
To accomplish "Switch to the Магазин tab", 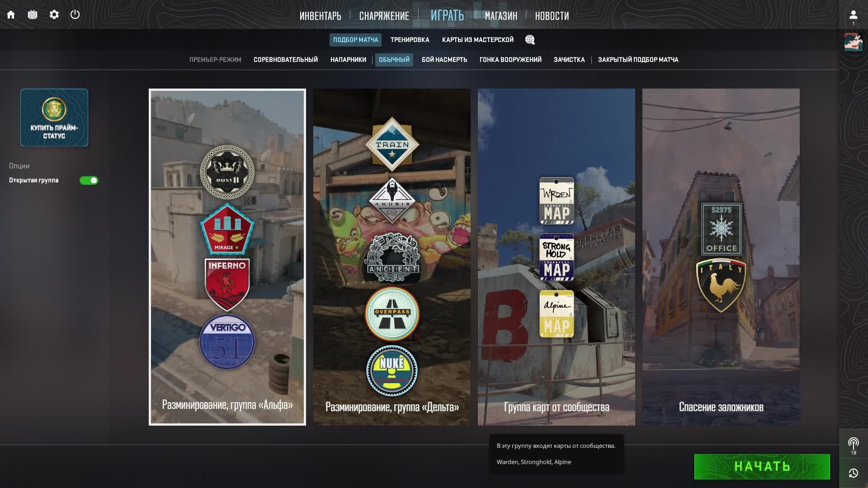I will [x=501, y=16].
